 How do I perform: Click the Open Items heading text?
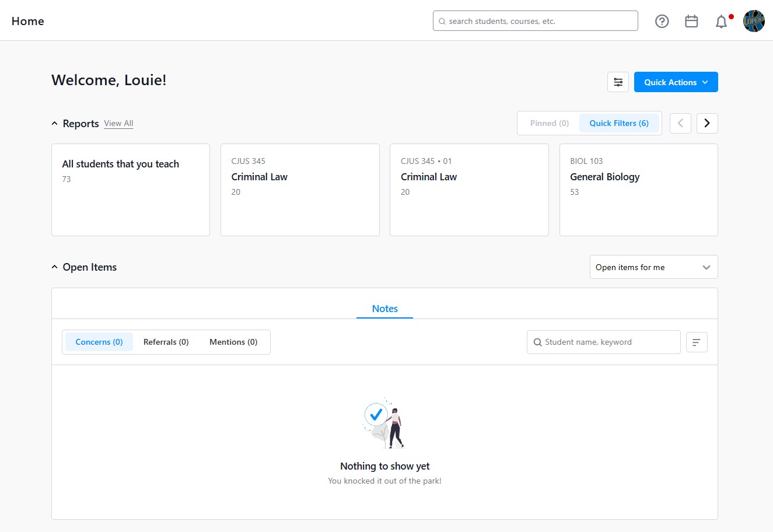90,267
